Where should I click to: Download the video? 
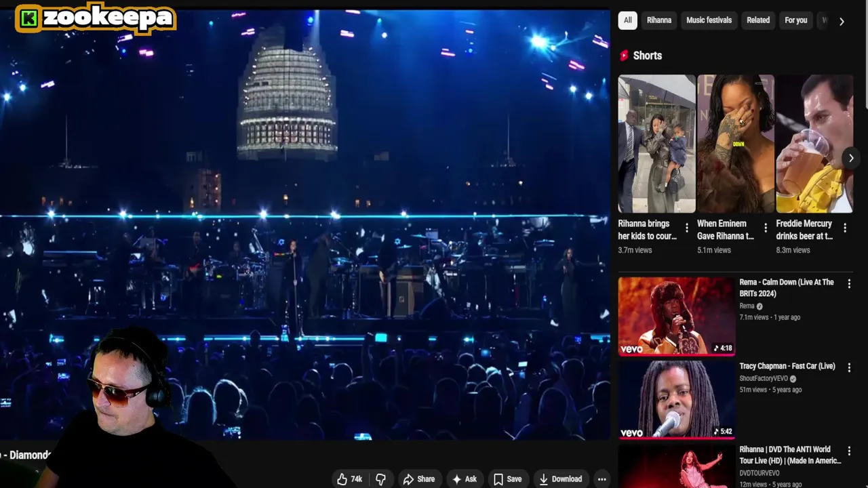click(560, 479)
